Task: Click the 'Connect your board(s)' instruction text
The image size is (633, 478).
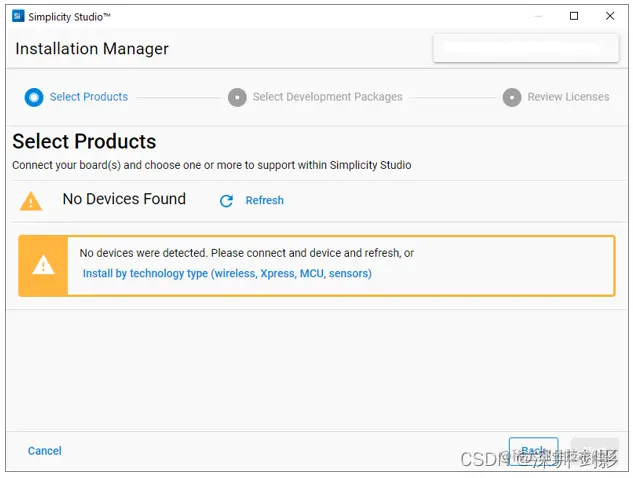Action: point(212,165)
